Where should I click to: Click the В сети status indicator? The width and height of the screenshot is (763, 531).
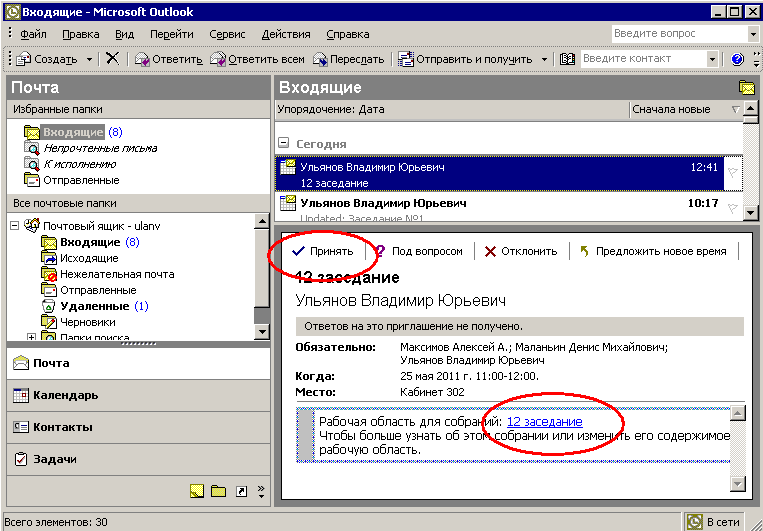714,522
